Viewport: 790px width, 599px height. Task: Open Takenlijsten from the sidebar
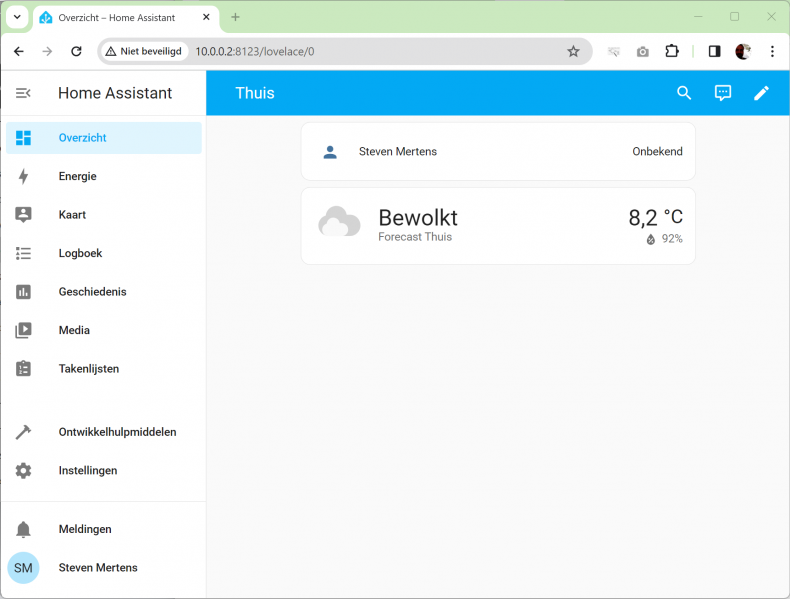coord(104,369)
